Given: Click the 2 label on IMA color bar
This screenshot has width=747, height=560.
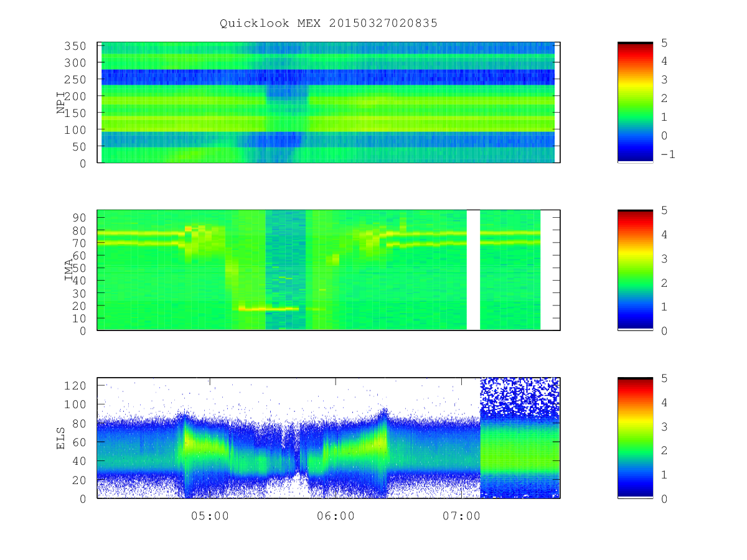Looking at the screenshot, I should point(664,282).
